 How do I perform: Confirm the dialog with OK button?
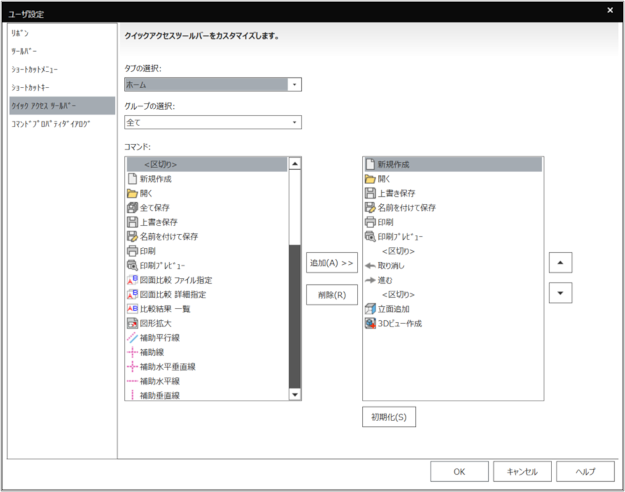(458, 472)
